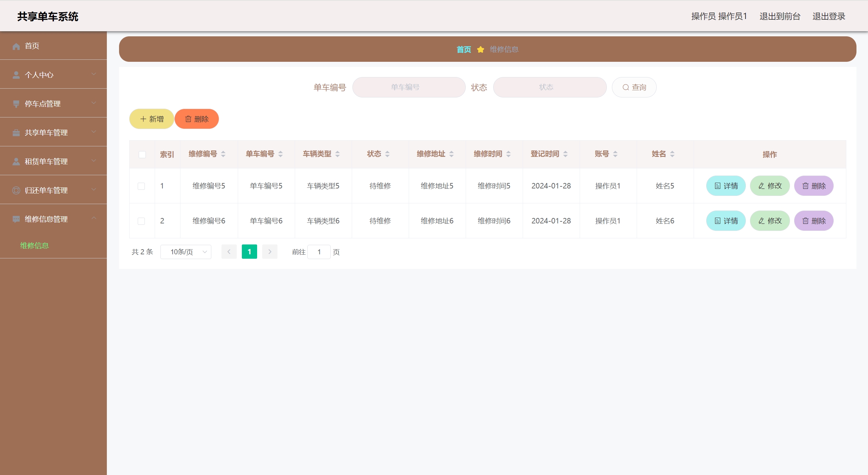Click yellow star in breadcrumb bar

[480, 50]
